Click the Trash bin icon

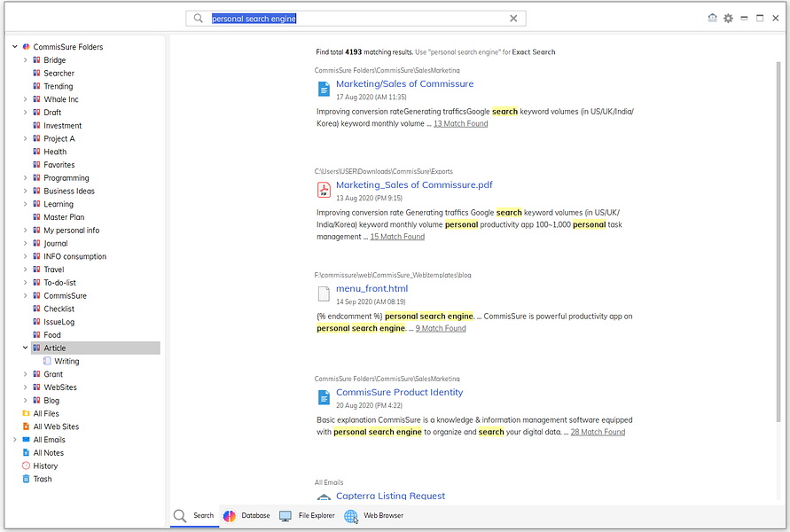click(x=27, y=479)
